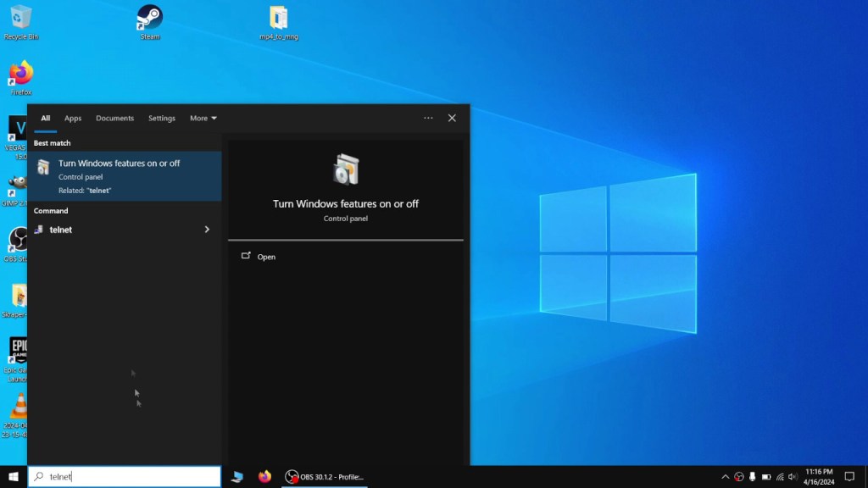Open search options via the ellipsis menu
The height and width of the screenshot is (488, 868).
pos(428,118)
